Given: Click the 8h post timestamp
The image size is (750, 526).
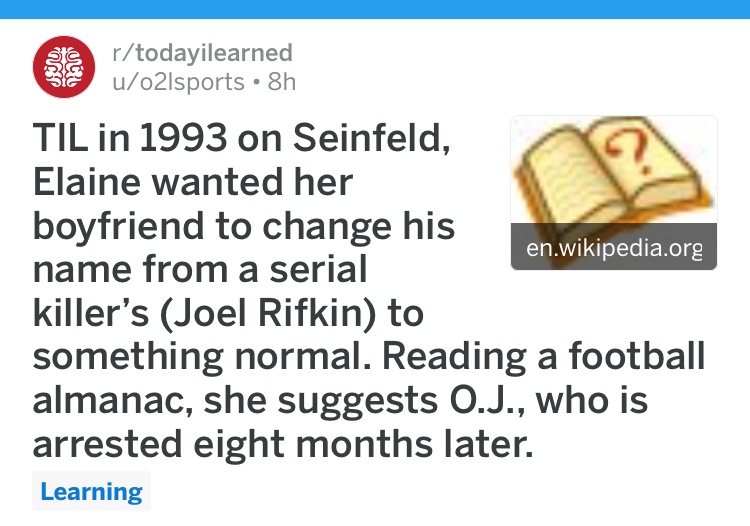Looking at the screenshot, I should point(282,82).
